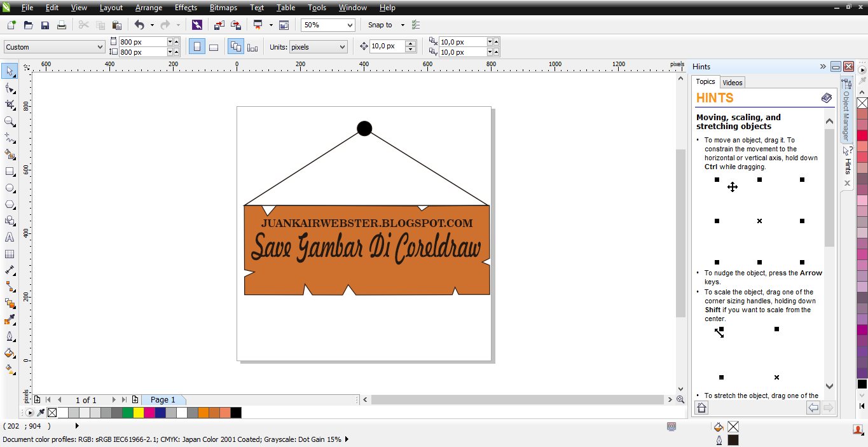The width and height of the screenshot is (868, 447).
Task: Select the Rectangle tool
Action: pyautogui.click(x=9, y=171)
